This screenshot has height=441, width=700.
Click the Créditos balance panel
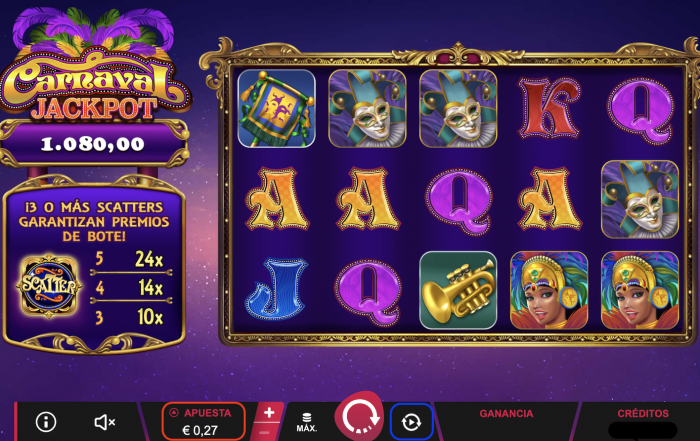pos(642,421)
